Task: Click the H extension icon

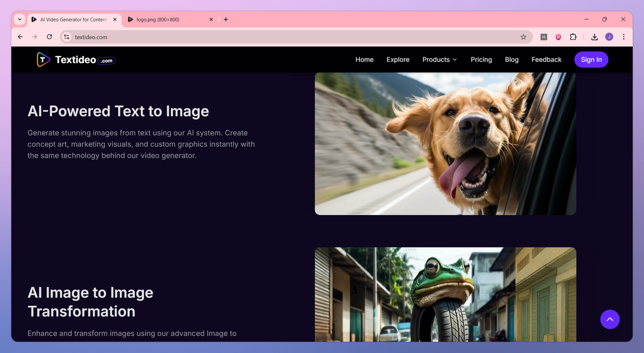Action: (x=544, y=37)
